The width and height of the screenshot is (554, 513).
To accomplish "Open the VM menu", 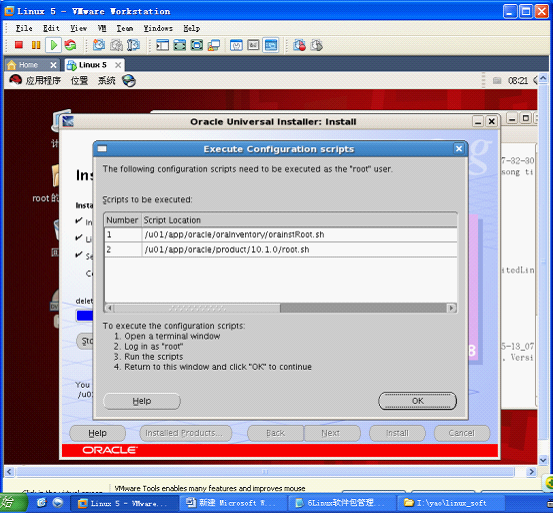I will (102, 28).
